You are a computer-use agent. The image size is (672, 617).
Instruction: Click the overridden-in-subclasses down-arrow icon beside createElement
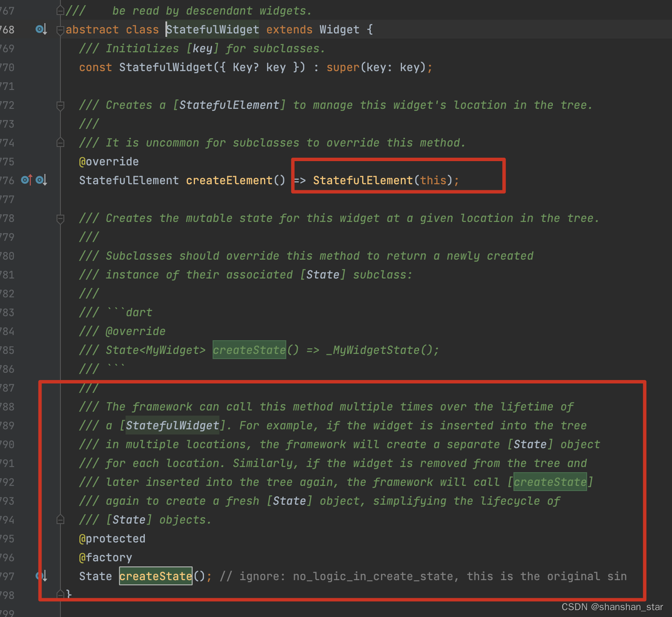click(x=41, y=180)
